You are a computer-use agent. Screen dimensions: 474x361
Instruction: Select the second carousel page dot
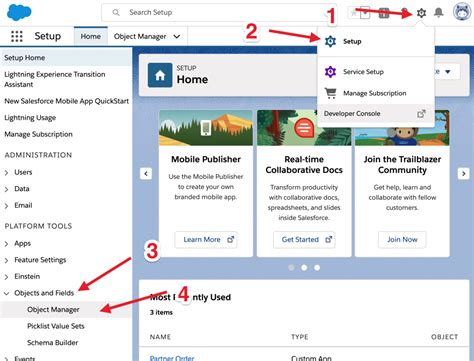pyautogui.click(x=304, y=267)
